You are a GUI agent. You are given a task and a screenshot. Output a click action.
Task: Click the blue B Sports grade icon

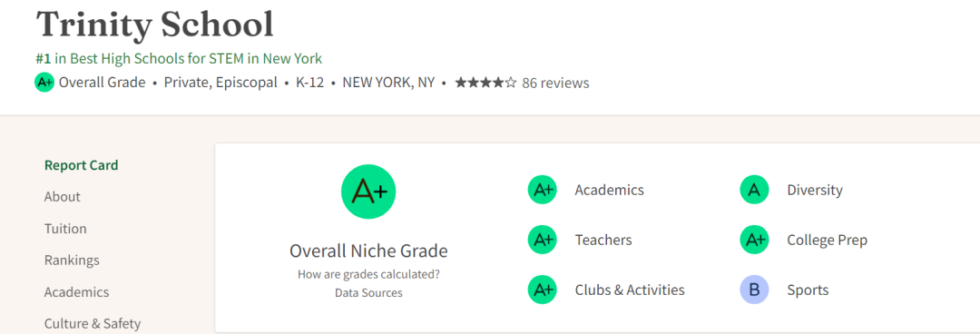point(754,290)
